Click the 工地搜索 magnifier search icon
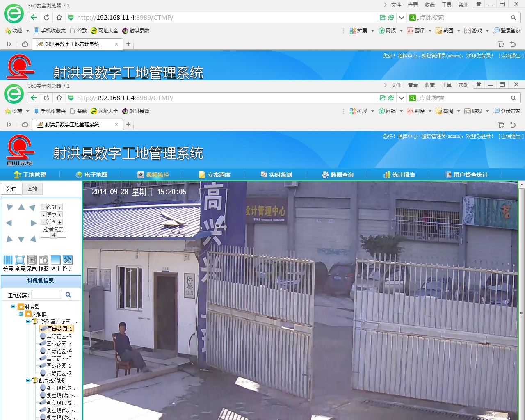Screen dimensions: 525x420 68,295
